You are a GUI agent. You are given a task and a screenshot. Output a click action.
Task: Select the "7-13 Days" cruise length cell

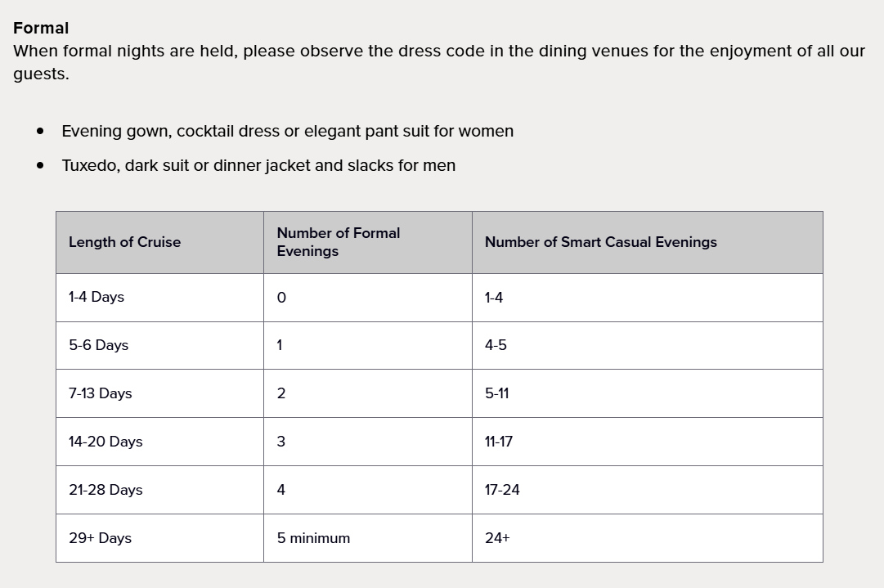tap(101, 393)
